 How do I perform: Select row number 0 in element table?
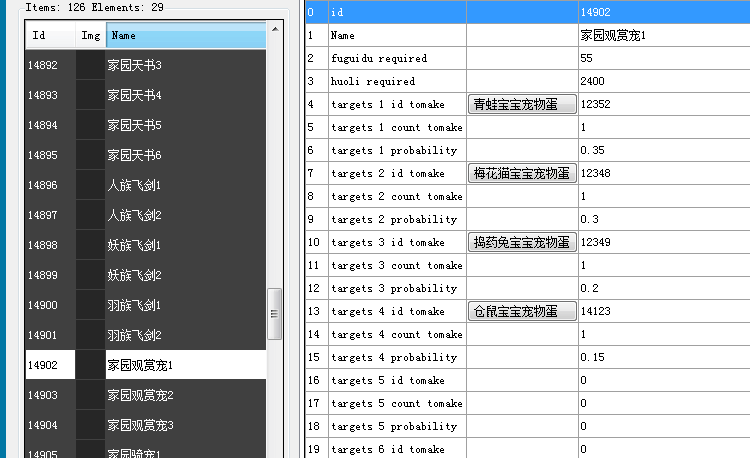(317, 12)
